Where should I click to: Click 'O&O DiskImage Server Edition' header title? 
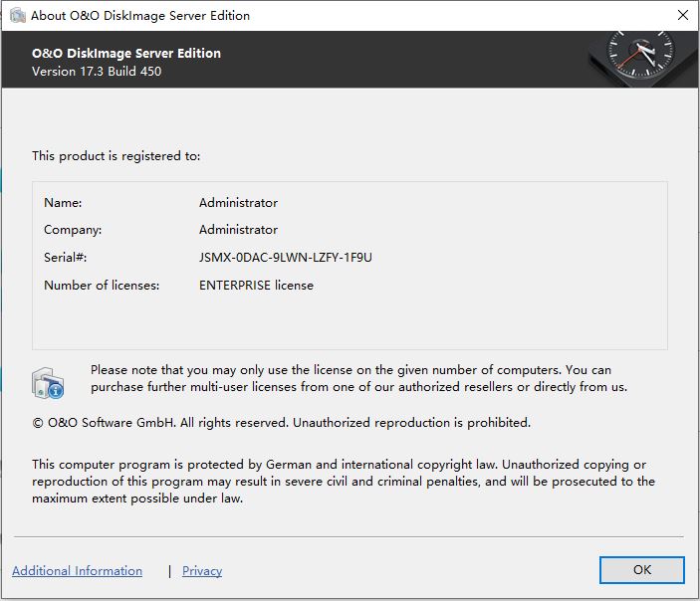[125, 53]
